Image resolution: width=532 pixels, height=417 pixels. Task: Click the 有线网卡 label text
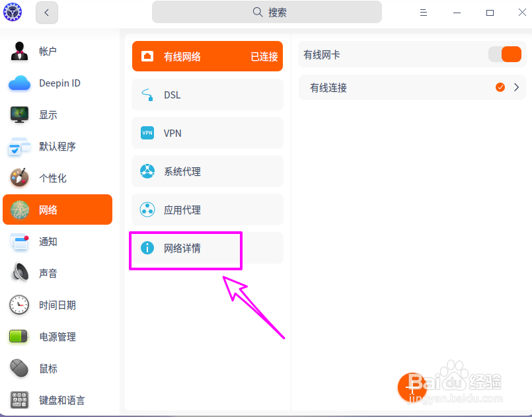(x=322, y=55)
